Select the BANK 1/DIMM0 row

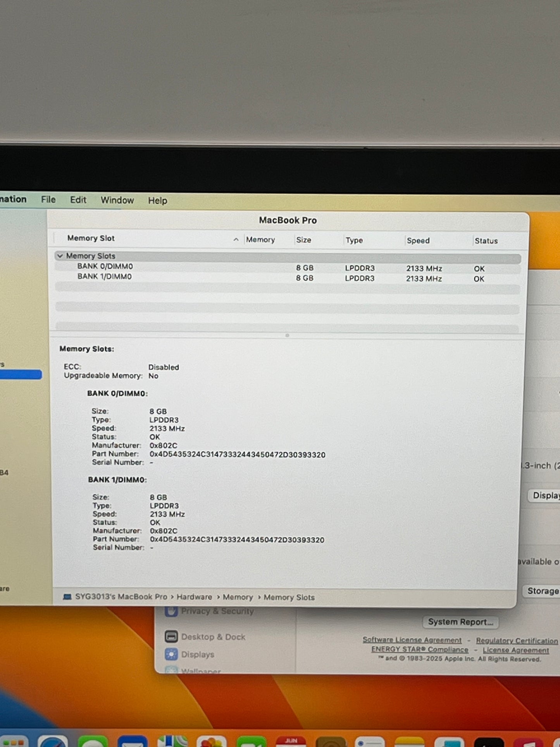pos(288,278)
